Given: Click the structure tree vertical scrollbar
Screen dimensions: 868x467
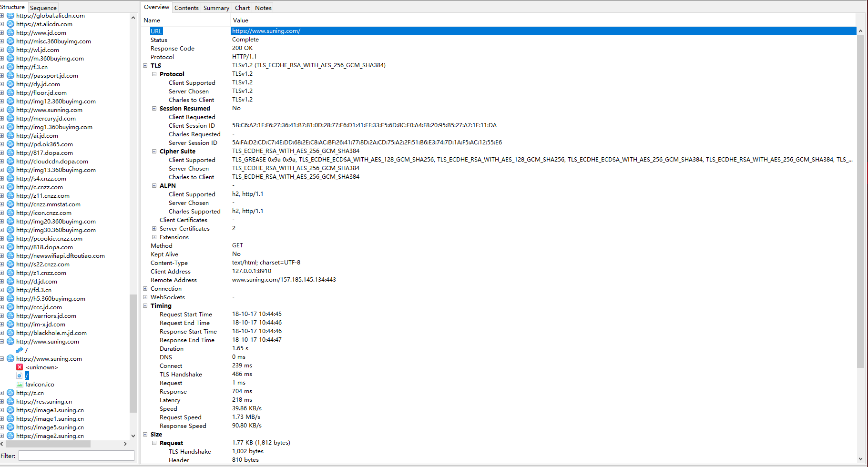Looking at the screenshot, I should [x=133, y=353].
